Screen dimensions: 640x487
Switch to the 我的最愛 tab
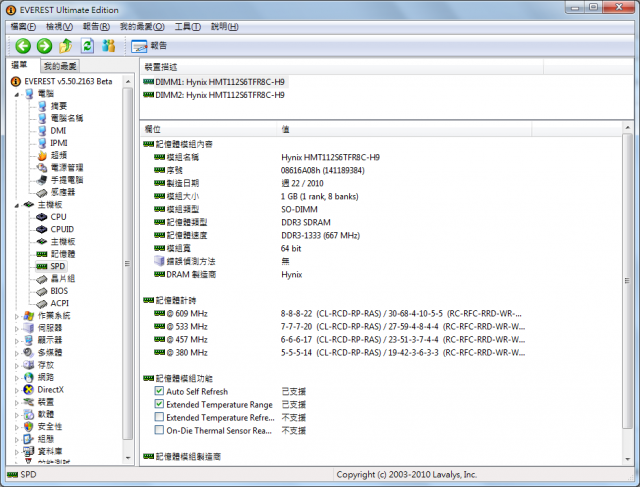tap(60, 66)
